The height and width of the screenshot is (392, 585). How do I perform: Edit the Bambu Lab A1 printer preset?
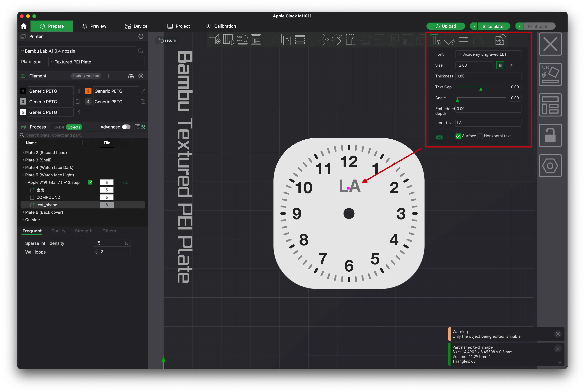tap(141, 51)
